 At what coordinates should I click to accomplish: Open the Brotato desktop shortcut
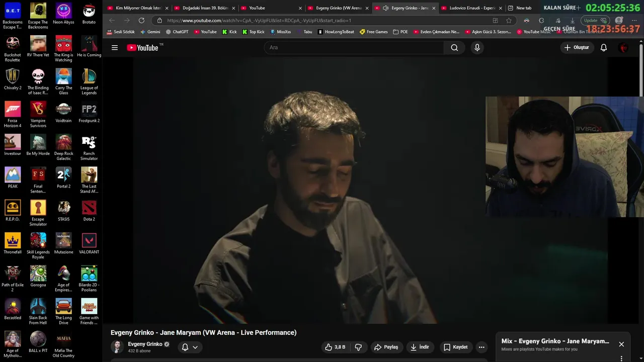pos(89,14)
